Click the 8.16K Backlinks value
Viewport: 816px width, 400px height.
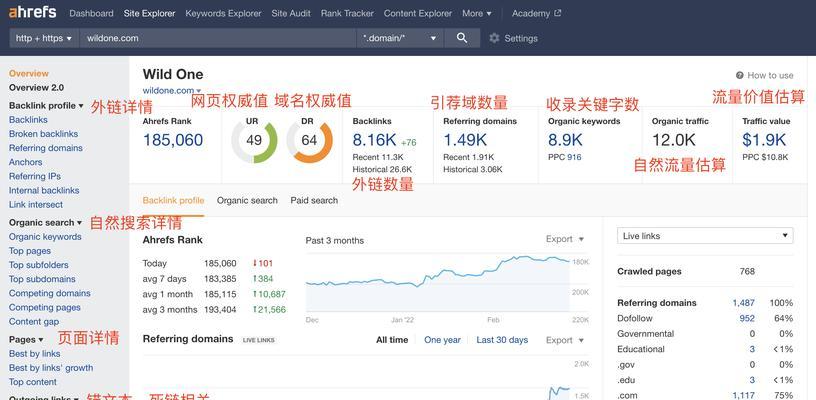[x=375, y=140]
